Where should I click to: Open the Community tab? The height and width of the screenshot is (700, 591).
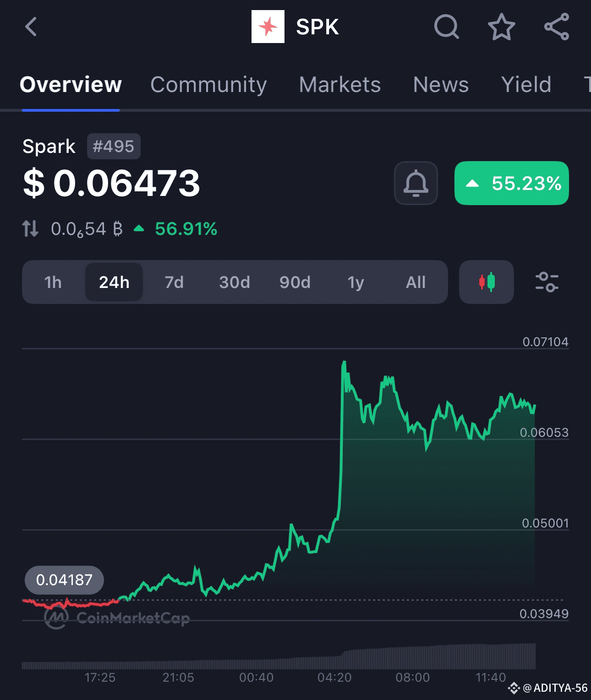(x=208, y=85)
